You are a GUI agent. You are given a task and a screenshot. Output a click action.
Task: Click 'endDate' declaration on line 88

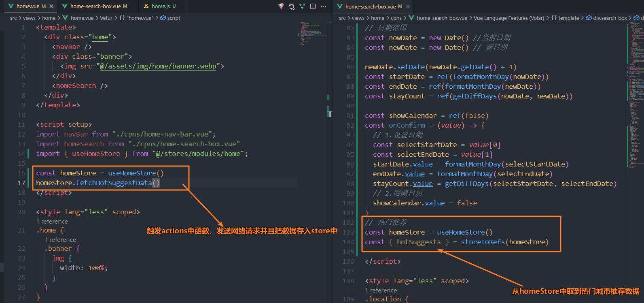coord(403,86)
